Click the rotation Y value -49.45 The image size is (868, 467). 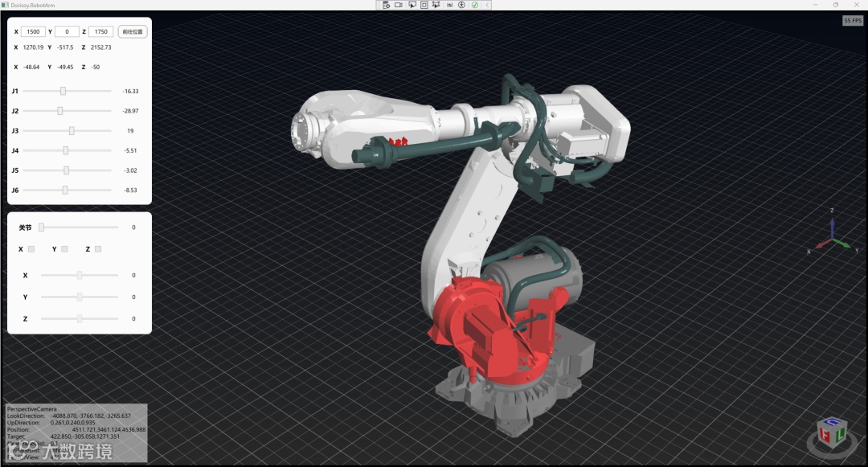click(65, 67)
